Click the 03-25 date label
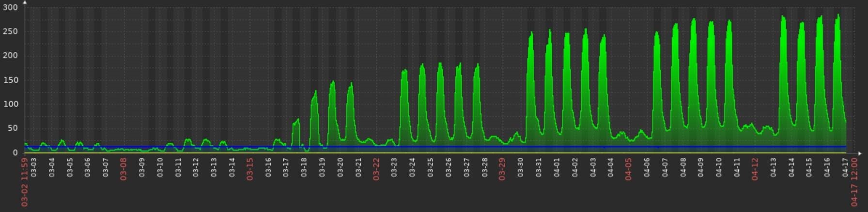Screen dimensions: 868x212 point(430,167)
